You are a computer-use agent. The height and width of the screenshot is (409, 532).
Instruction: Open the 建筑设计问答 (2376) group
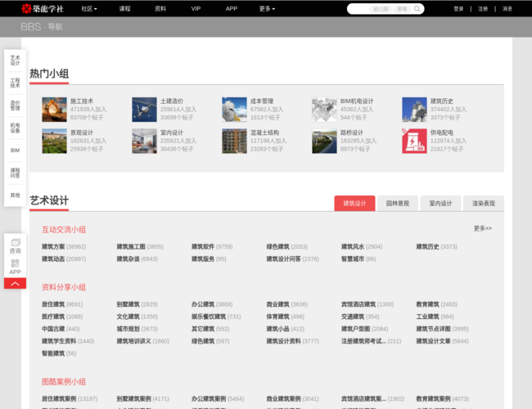(x=293, y=258)
